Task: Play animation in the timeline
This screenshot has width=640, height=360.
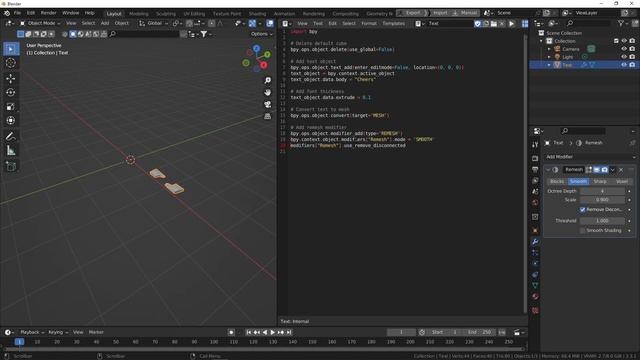Action: (273, 333)
